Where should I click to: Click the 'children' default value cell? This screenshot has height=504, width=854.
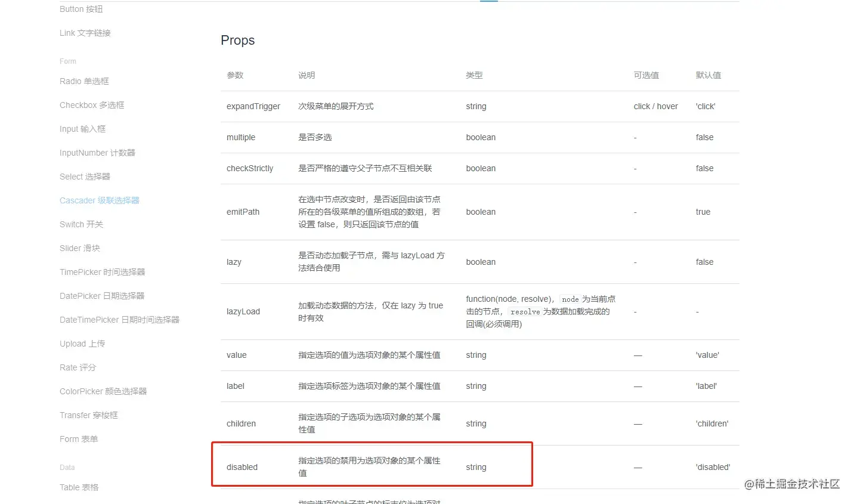pos(712,423)
